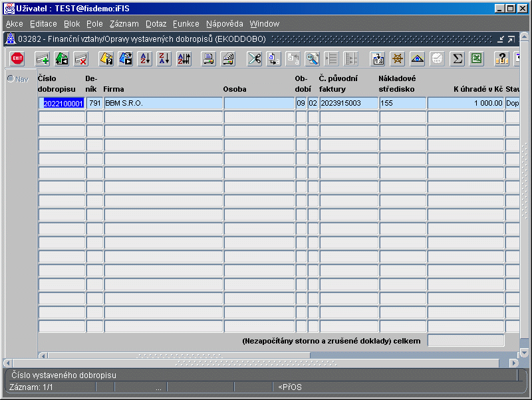This screenshot has width=532, height=400.
Task: Click the Číslo vystaveného dobropisu hint text
Action: [64, 375]
